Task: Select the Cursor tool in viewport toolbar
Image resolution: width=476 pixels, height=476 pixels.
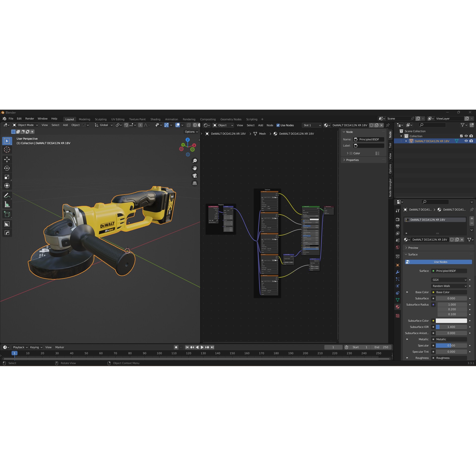Action: (x=7, y=150)
